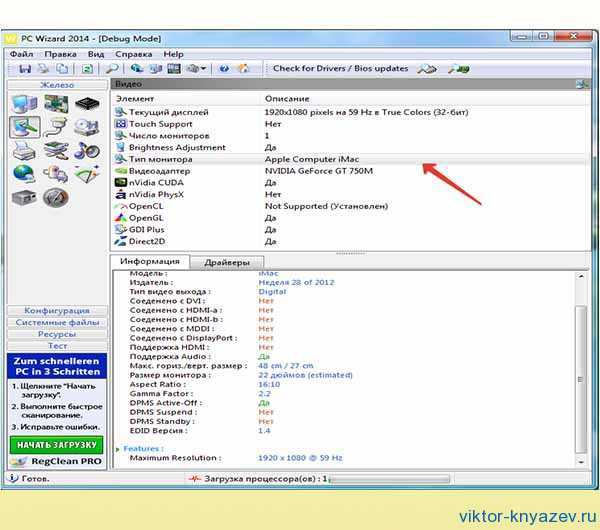Viewport: 600px width, 530px height.
Task: Select the Текущий дисплей row
Action: click(x=351, y=112)
